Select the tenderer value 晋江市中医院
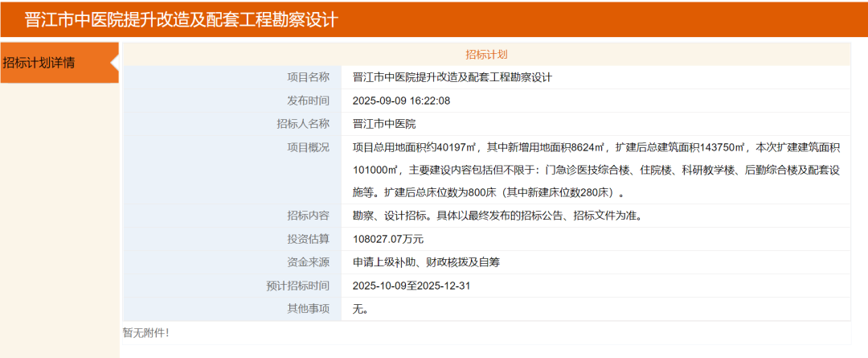The image size is (868, 358). pos(384,124)
